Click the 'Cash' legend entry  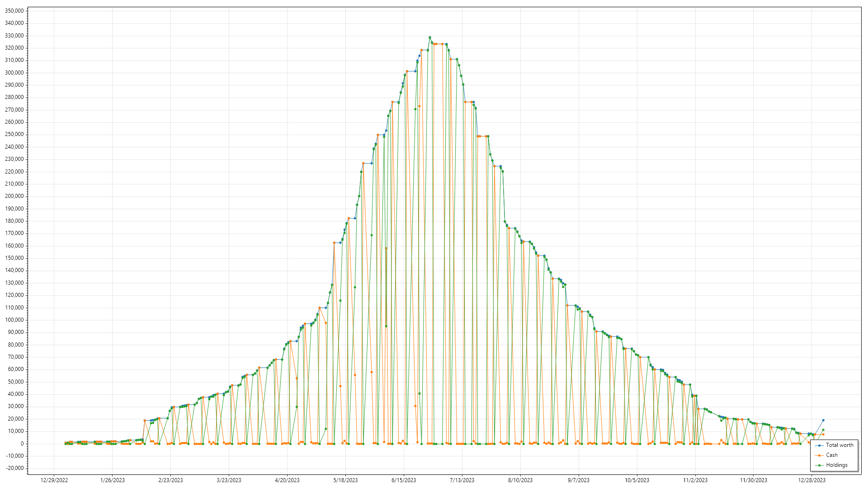[826, 455]
